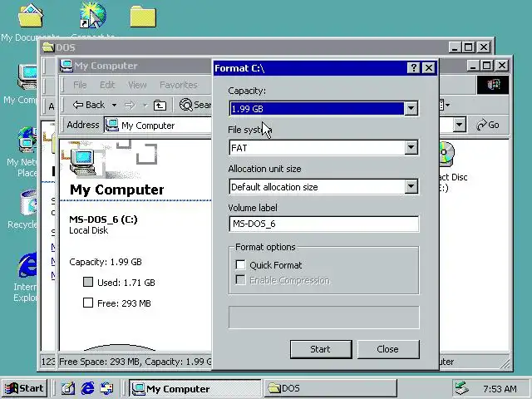Click the Format dialog help question mark
532x399 pixels.
pos(413,68)
